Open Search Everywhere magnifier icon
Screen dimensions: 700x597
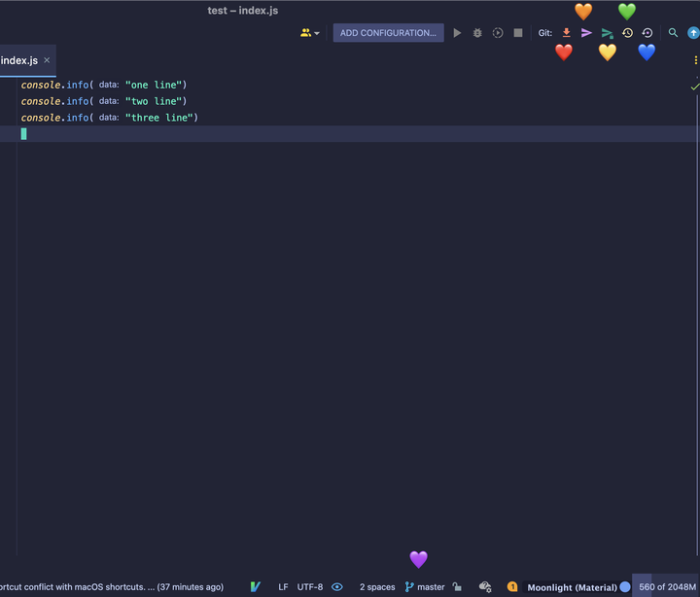pos(673,33)
